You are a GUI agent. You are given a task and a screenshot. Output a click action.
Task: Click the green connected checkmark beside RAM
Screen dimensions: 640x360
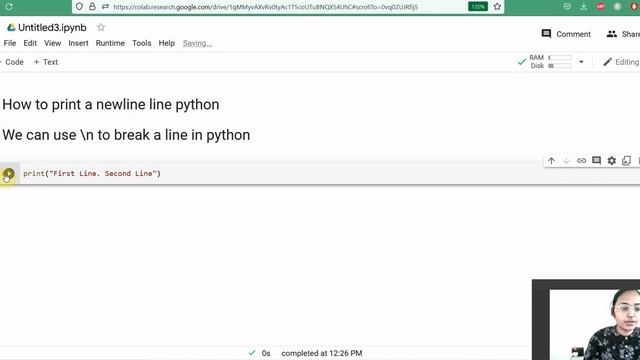(x=521, y=62)
